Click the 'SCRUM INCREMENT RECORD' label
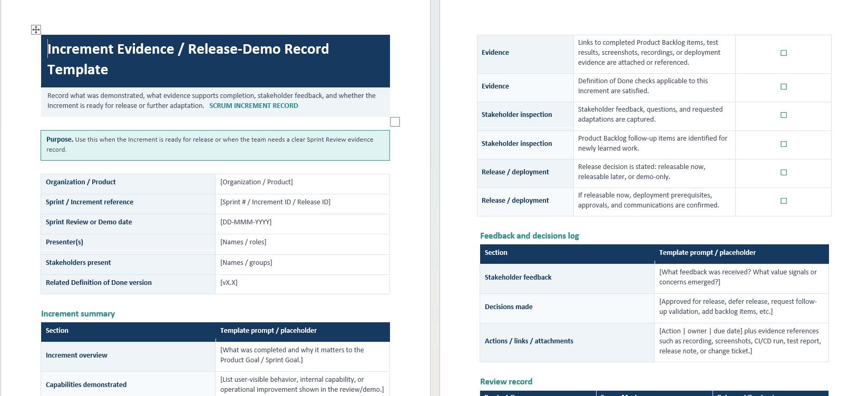The width and height of the screenshot is (868, 396). click(253, 105)
